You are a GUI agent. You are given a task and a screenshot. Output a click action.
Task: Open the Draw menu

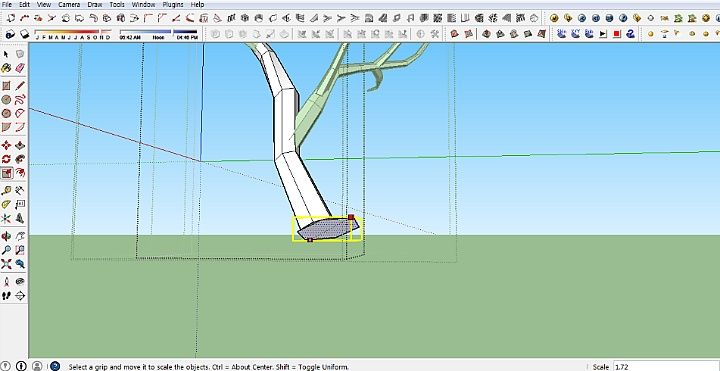click(x=95, y=5)
